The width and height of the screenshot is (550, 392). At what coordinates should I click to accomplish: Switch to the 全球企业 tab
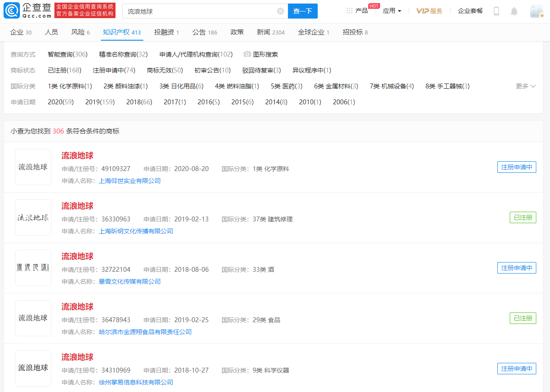[314, 32]
